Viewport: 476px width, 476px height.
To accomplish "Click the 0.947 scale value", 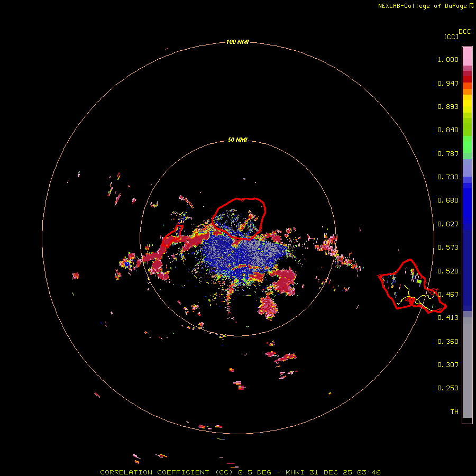I will pos(448,83).
